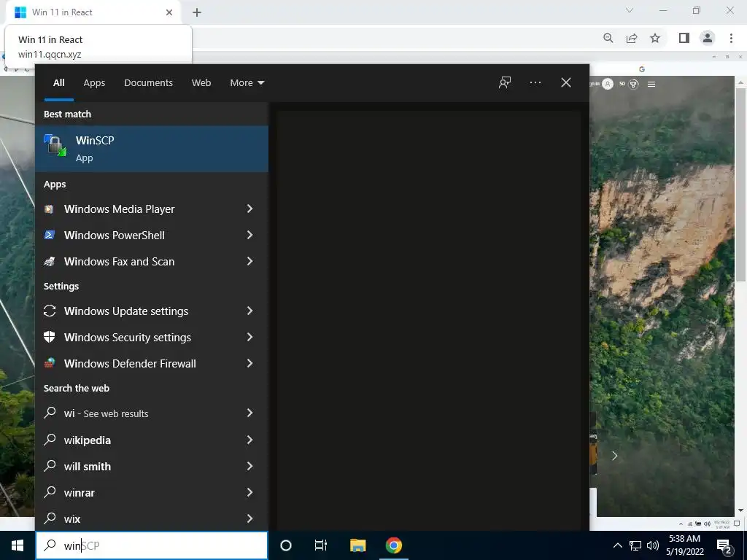Open the web page hamburger menu

pos(651,85)
